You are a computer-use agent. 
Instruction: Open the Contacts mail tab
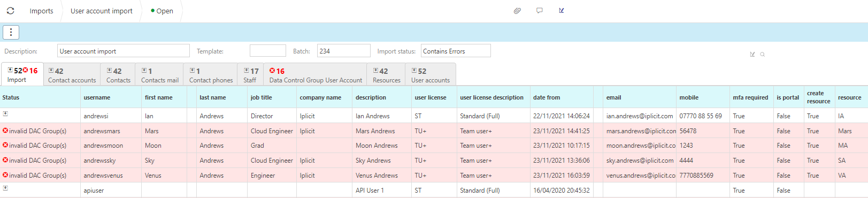pos(159,75)
